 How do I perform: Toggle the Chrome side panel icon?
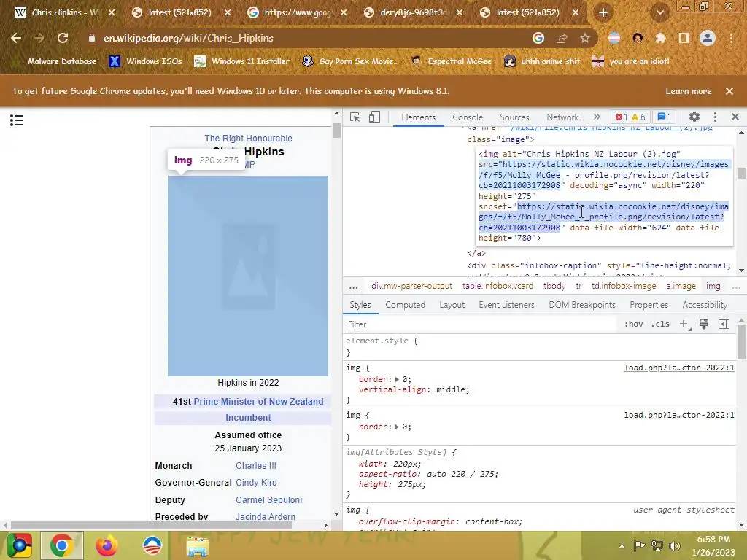pyautogui.click(x=684, y=38)
